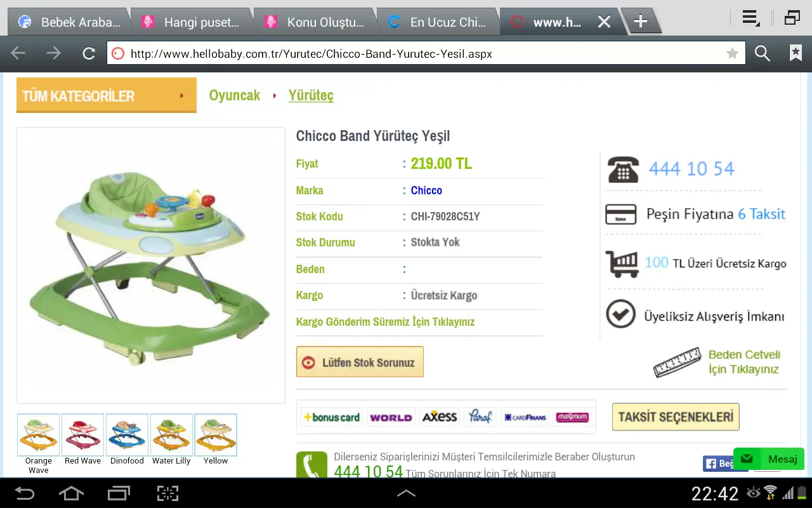This screenshot has width=812, height=508.
Task: Click the Lütfen Stok Sorunuz button
Action: pyautogui.click(x=360, y=363)
